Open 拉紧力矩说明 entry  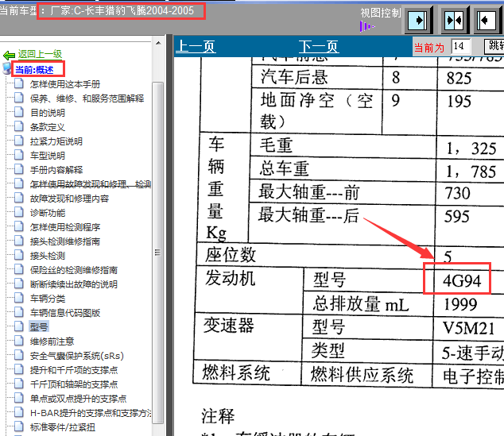[56, 141]
